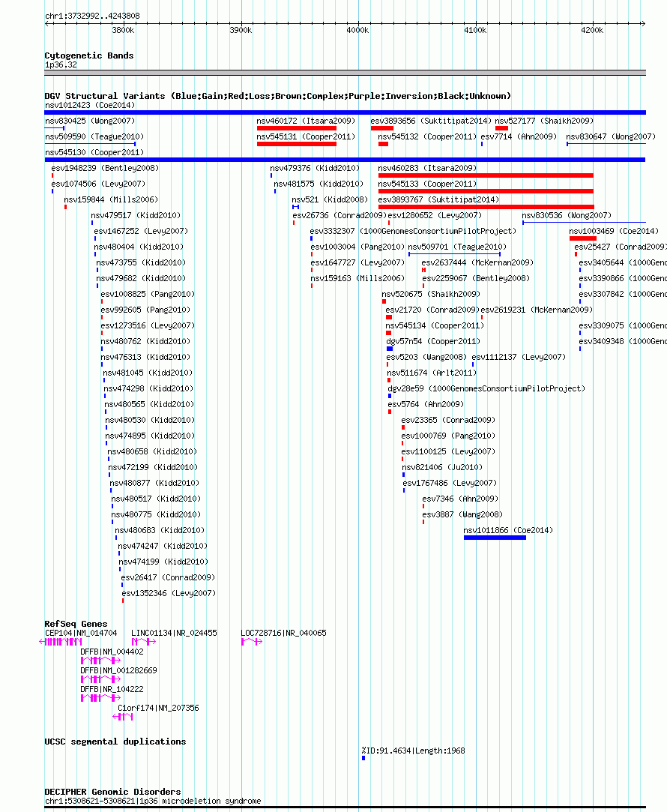Click nsv479517 (Kidd2010) label
This screenshot has height=812, width=667.
(136, 215)
